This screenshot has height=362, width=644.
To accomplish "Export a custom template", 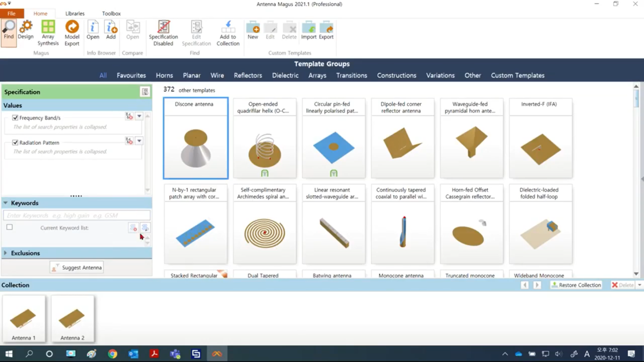I will point(326,30).
